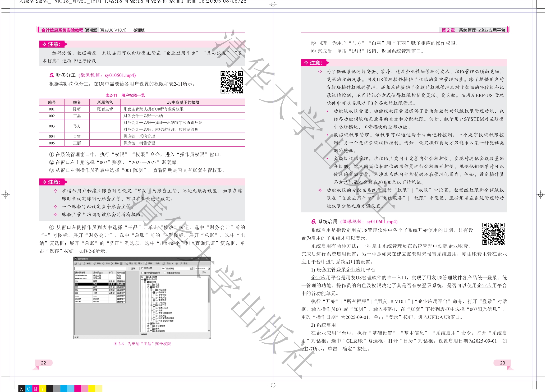Check the 主管签字 permission checkbox

tap(154, 295)
